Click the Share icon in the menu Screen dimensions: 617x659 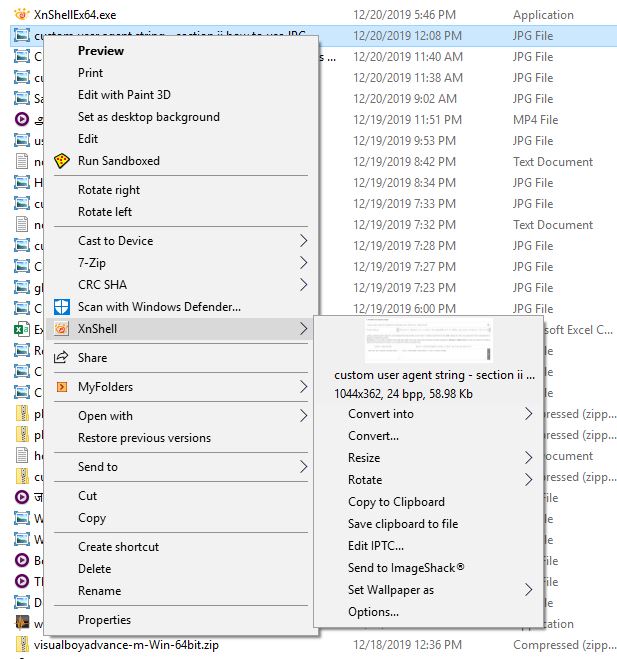point(61,358)
